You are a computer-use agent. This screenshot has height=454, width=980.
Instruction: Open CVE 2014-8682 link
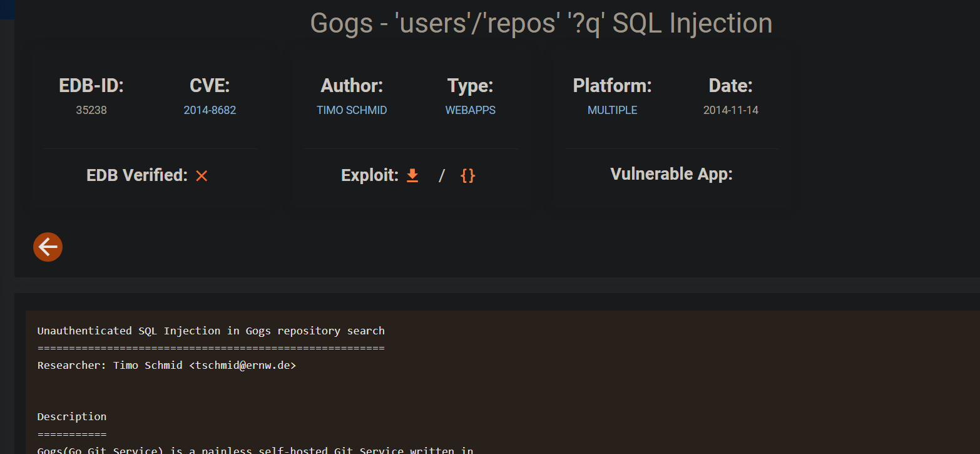coord(210,110)
